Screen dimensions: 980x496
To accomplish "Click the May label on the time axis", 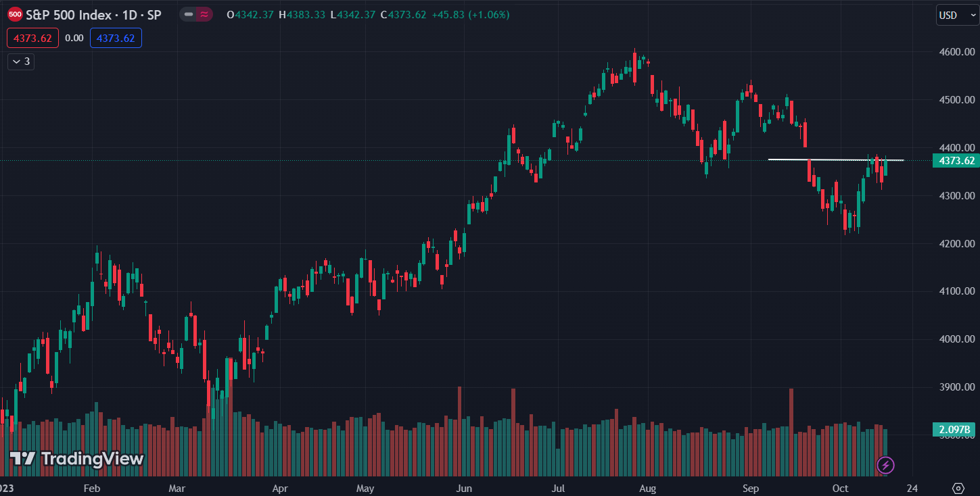I will point(365,488).
